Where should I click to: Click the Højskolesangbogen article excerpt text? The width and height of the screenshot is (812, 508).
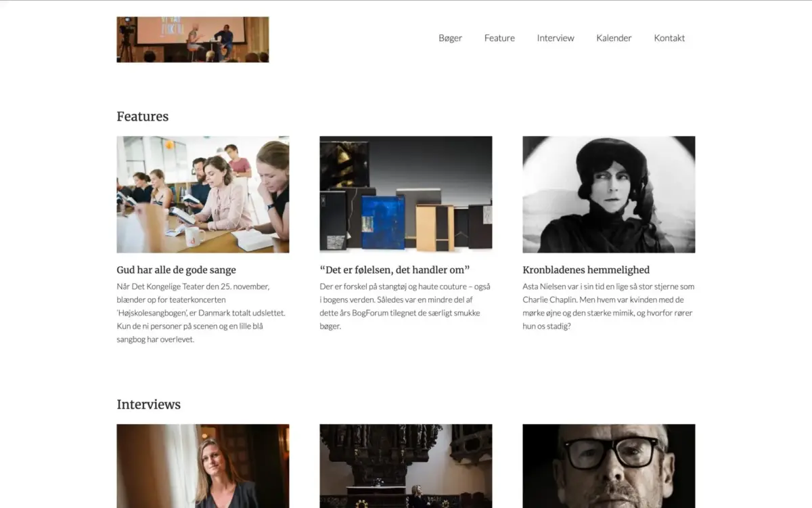[x=201, y=313]
